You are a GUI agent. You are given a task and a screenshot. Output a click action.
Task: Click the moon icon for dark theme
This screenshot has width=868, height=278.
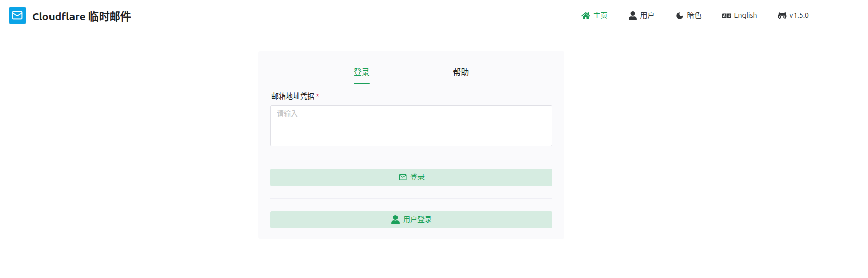tap(680, 16)
